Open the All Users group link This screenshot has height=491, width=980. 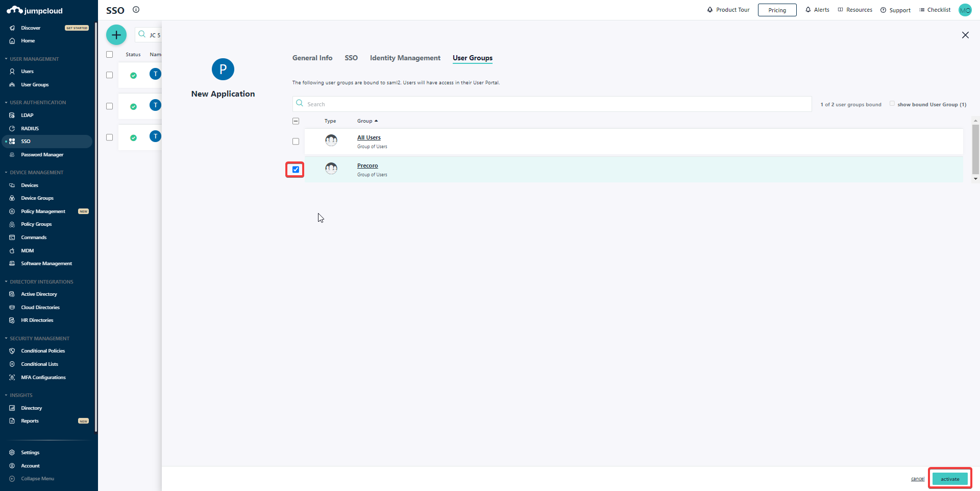(x=369, y=137)
